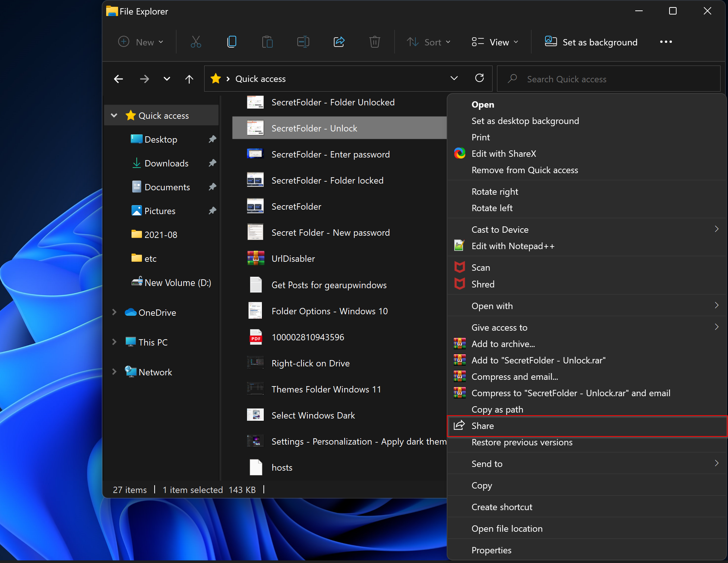
Task: Click the McAfee Shred shield icon
Action: (459, 284)
